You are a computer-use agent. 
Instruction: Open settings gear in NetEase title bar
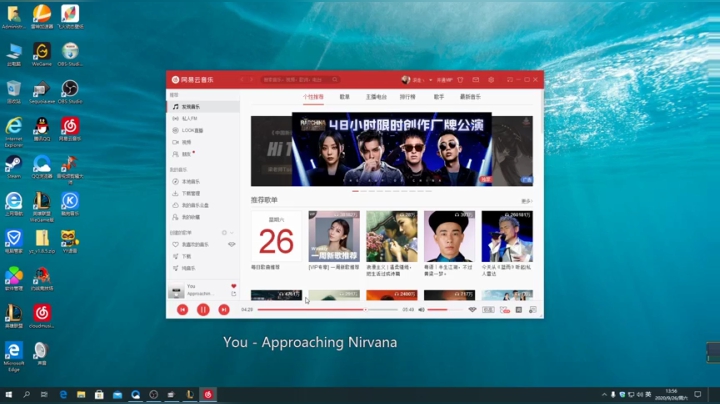pyautogui.click(x=491, y=80)
